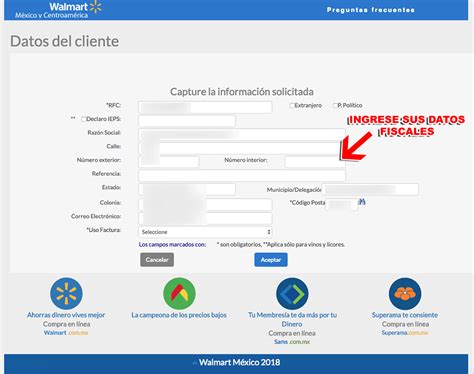This screenshot has width=474, height=374.
Task: Open the Walmart.com.mx link
Action: point(66,333)
